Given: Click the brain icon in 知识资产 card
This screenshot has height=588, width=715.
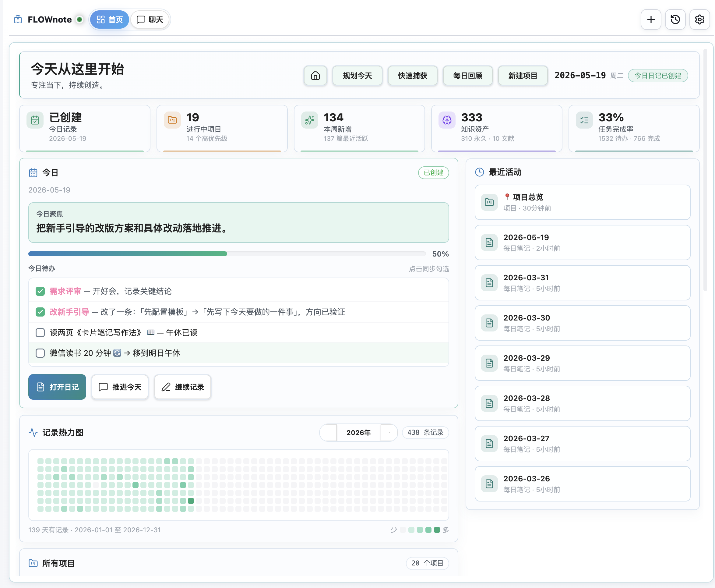Looking at the screenshot, I should click(x=447, y=120).
